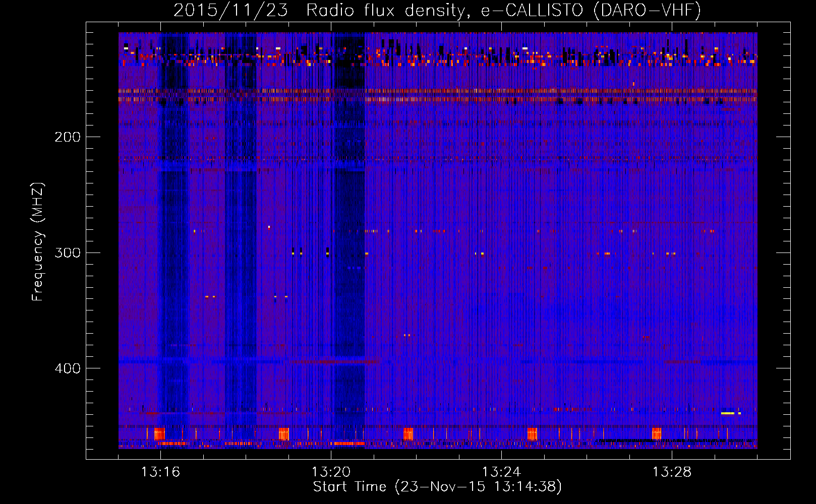Click the orange burst block near 13:28

[656, 433]
